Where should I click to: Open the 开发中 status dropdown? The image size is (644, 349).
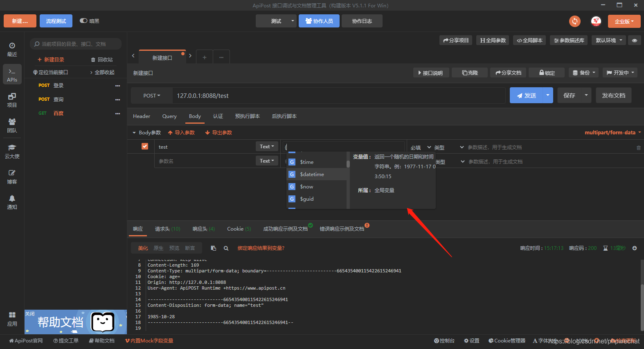click(620, 73)
